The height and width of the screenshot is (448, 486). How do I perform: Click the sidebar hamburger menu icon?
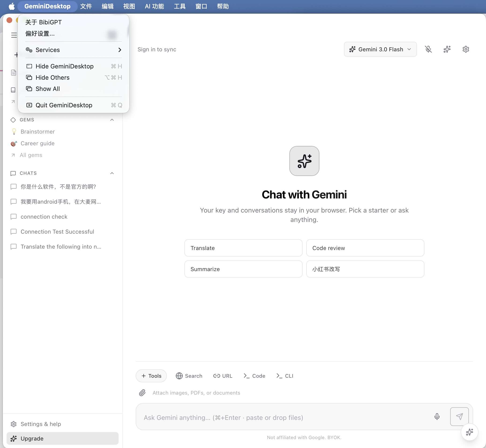click(14, 35)
